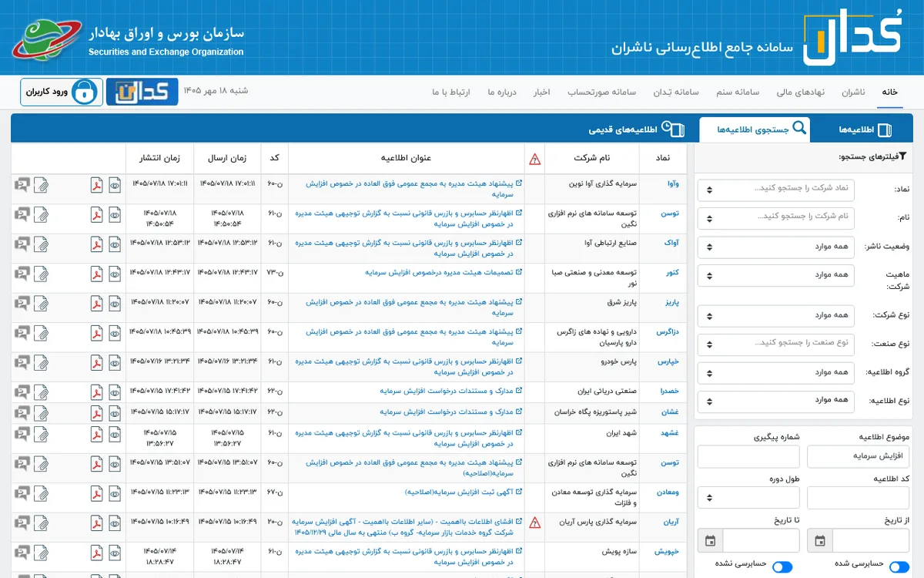
Task: Open درباره ما navigation item
Action: click(x=501, y=92)
